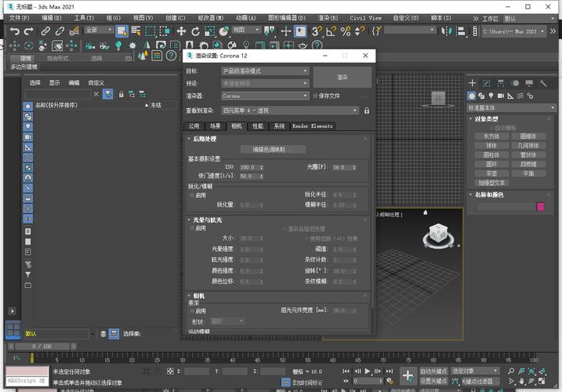Click the 加强型文本 button
Image resolution: width=562 pixels, height=392 pixels.
(491, 183)
